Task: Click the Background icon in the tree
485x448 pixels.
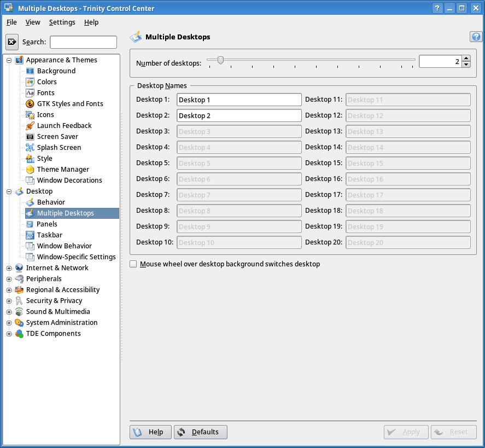Action: point(30,71)
